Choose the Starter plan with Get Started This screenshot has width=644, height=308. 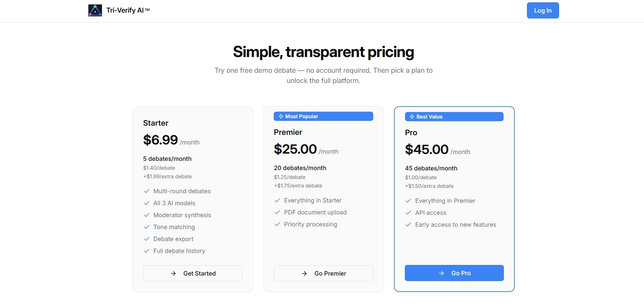193,274
